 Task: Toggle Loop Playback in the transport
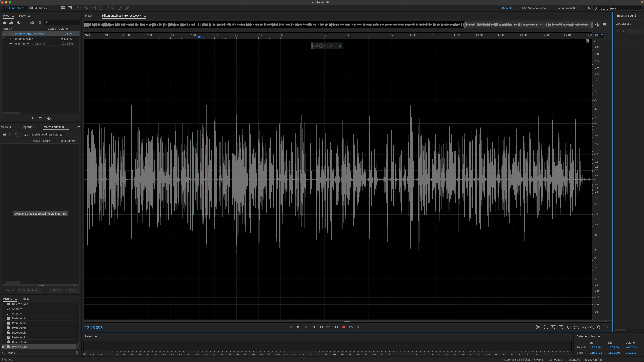coord(351,327)
